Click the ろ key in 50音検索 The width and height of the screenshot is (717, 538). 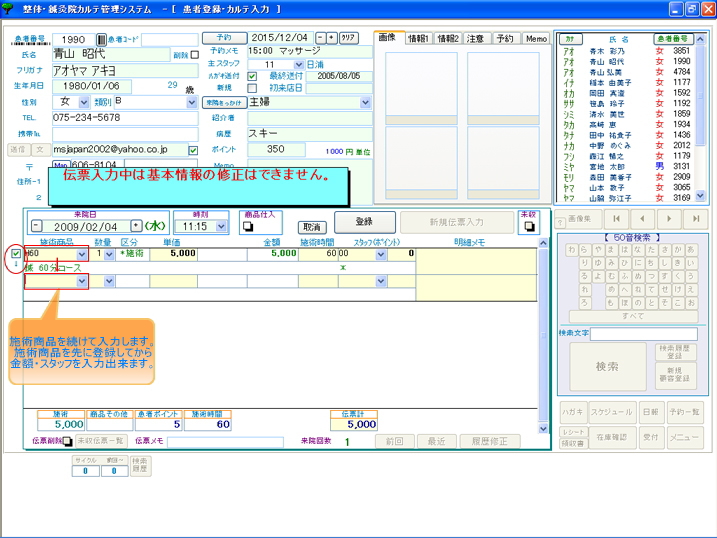pos(584,302)
